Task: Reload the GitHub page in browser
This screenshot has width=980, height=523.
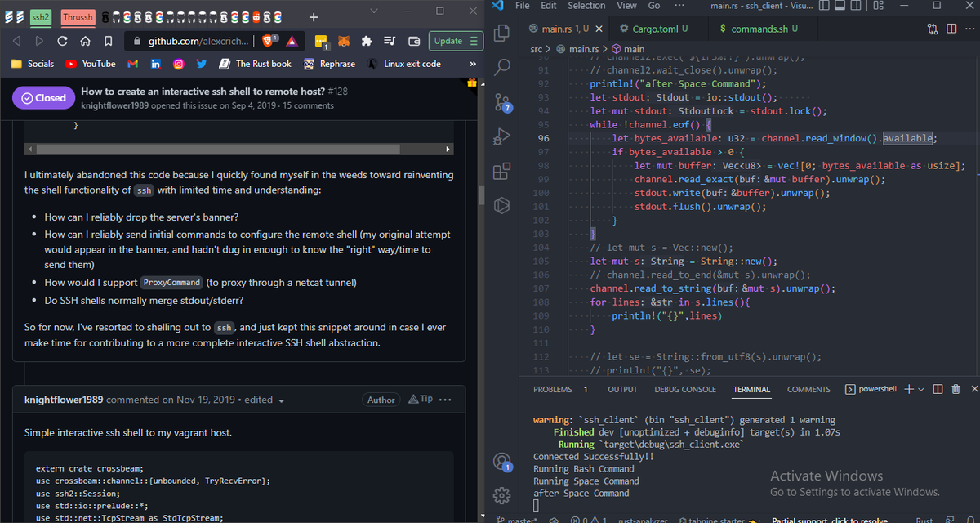Action: pos(62,41)
